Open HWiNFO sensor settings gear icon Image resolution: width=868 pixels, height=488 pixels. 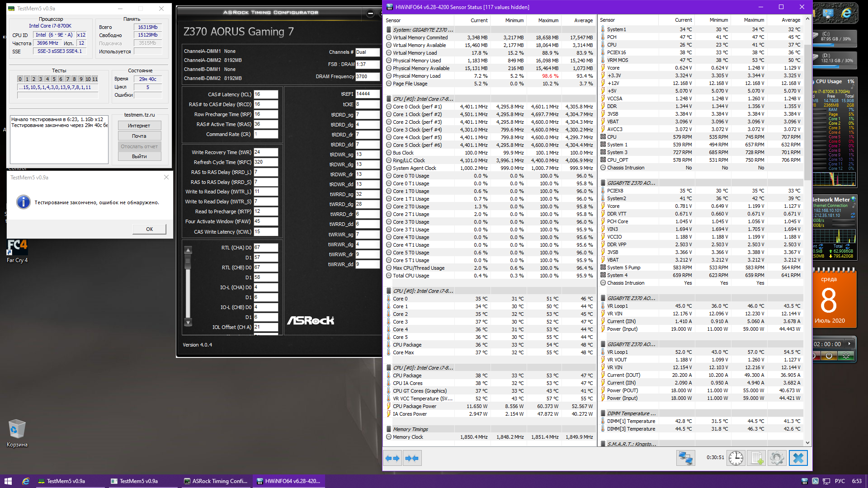777,458
